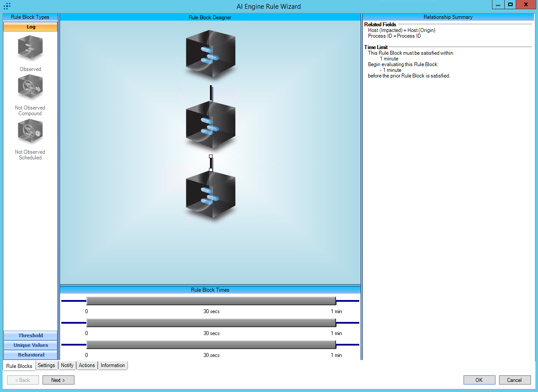
Task: Click the top rule block cube in designer
Action: [211, 54]
